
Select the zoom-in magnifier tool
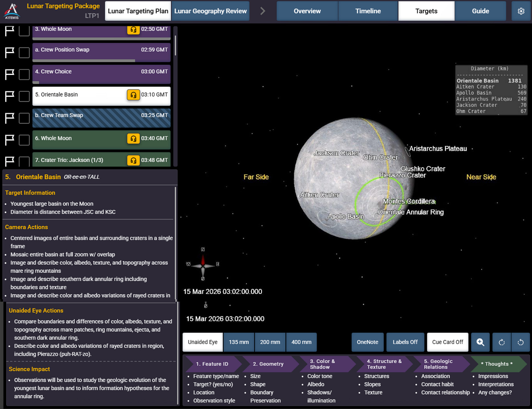[480, 342]
